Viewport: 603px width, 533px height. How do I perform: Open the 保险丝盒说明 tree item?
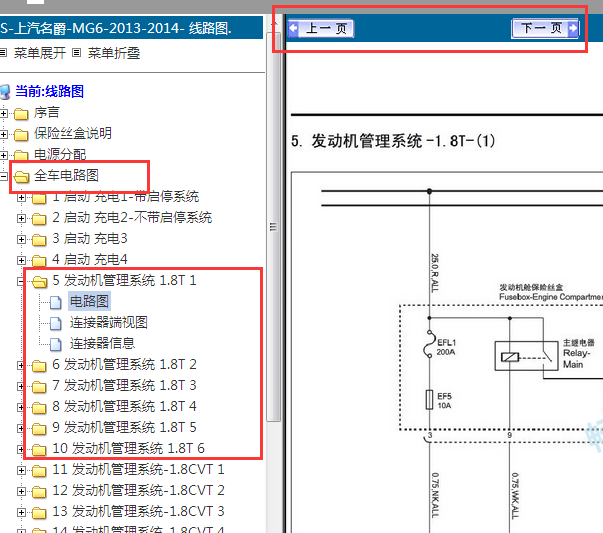click(73, 133)
